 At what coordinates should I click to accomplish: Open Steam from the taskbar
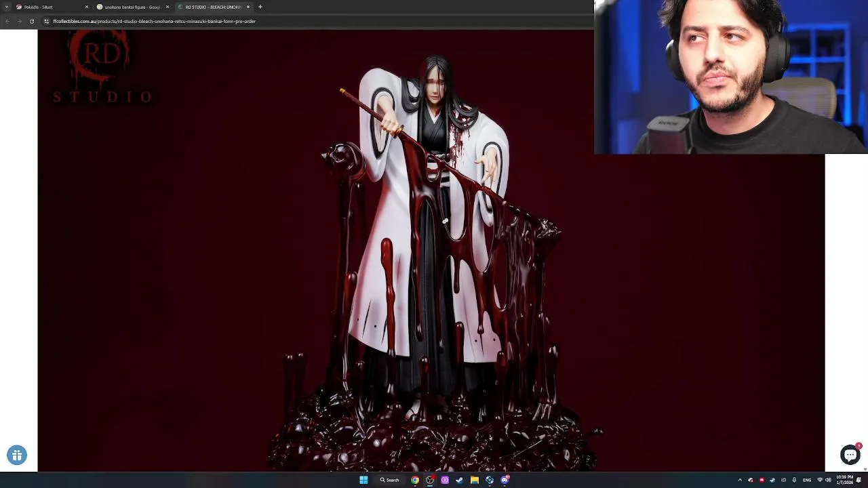tap(460, 480)
